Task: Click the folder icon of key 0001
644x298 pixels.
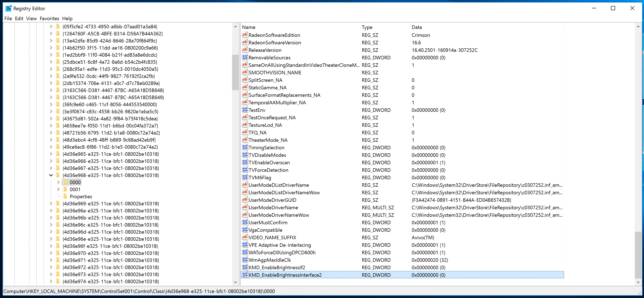Action: [x=65, y=189]
